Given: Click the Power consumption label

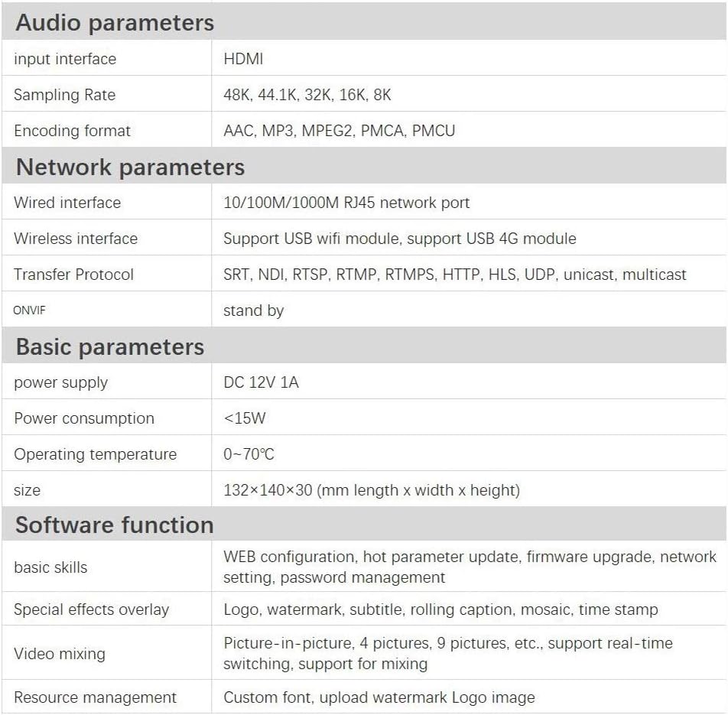Looking at the screenshot, I should [84, 418].
